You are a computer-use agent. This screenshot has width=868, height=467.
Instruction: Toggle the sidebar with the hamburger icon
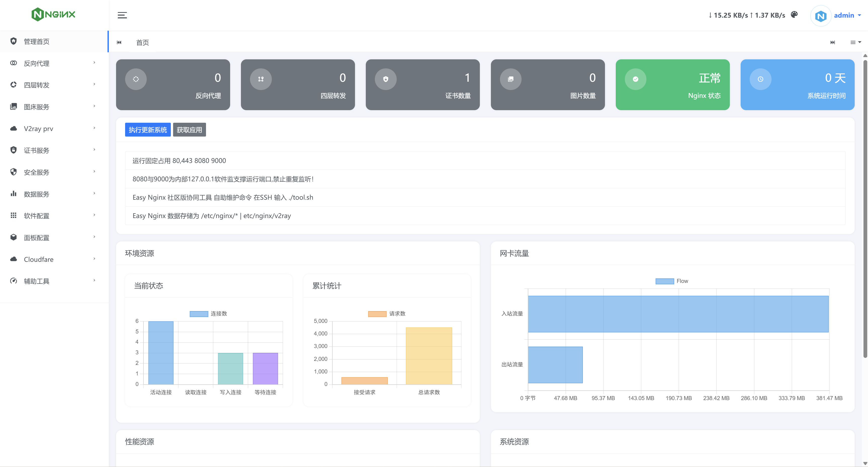pos(122,15)
